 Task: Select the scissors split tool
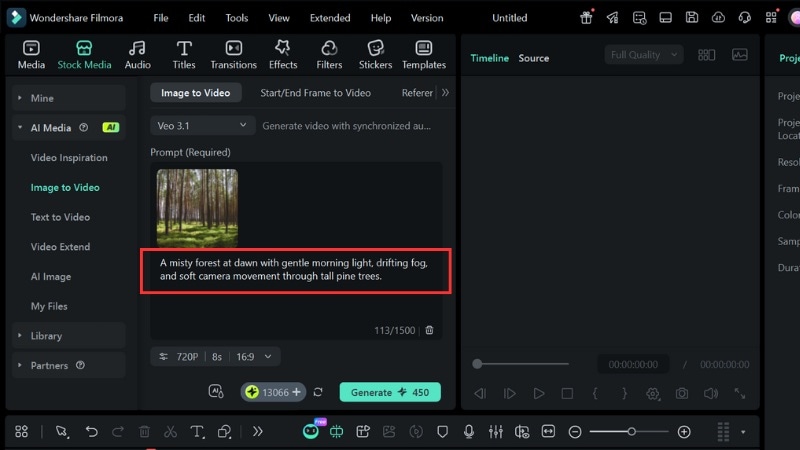click(x=170, y=432)
